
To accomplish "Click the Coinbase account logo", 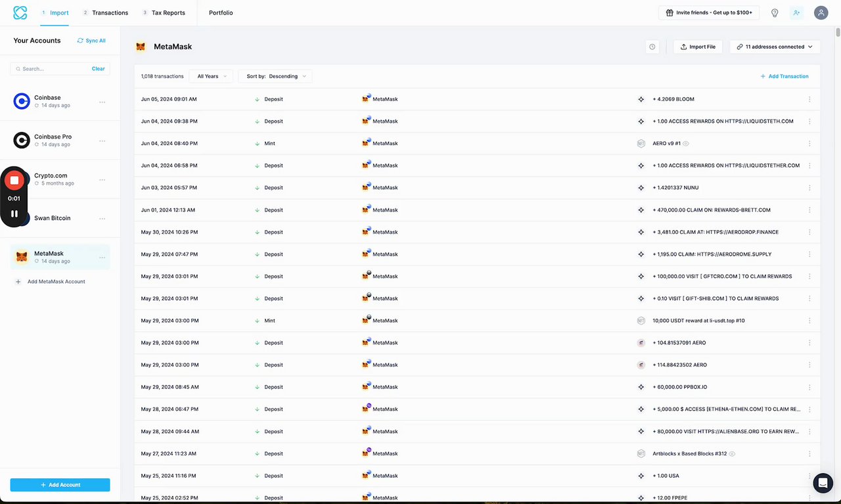I will (22, 101).
